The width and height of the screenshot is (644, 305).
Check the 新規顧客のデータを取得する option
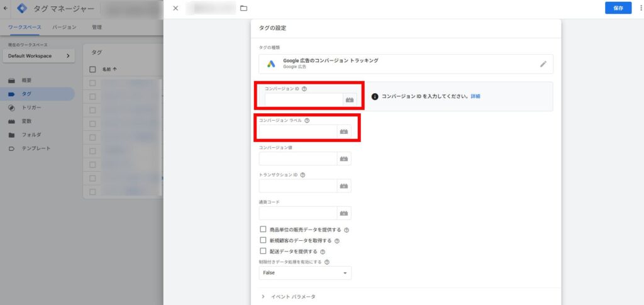pos(263,240)
